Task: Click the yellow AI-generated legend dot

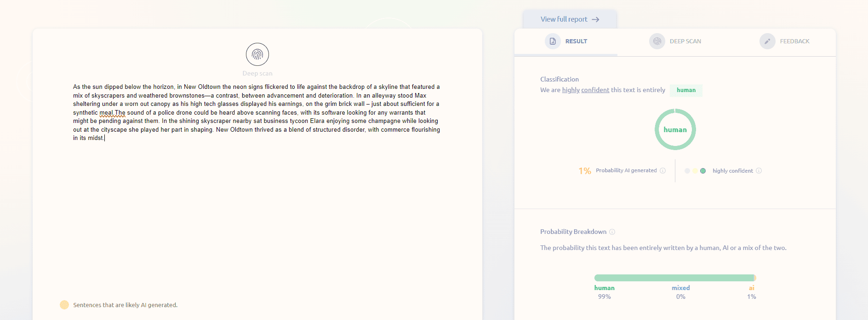Action: click(64, 305)
